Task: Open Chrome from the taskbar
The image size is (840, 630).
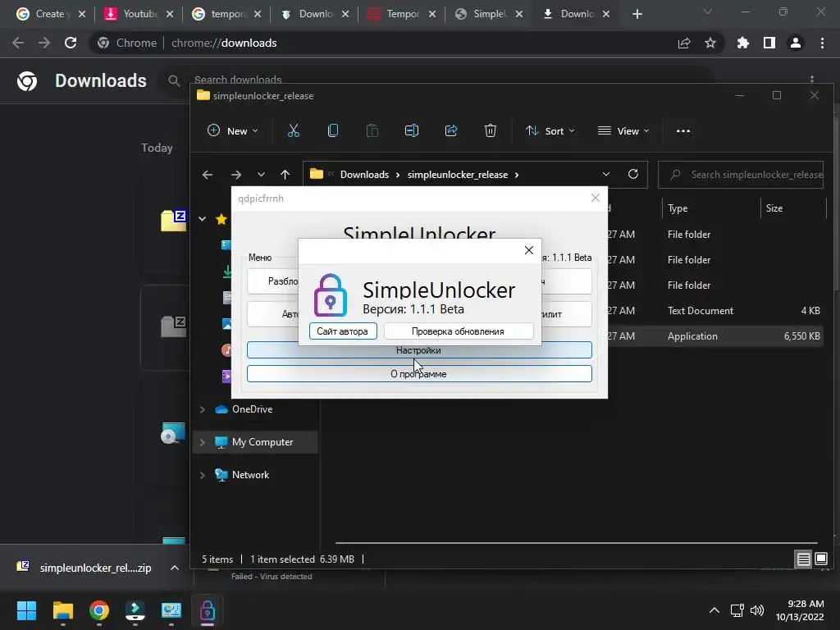Action: pyautogui.click(x=99, y=610)
